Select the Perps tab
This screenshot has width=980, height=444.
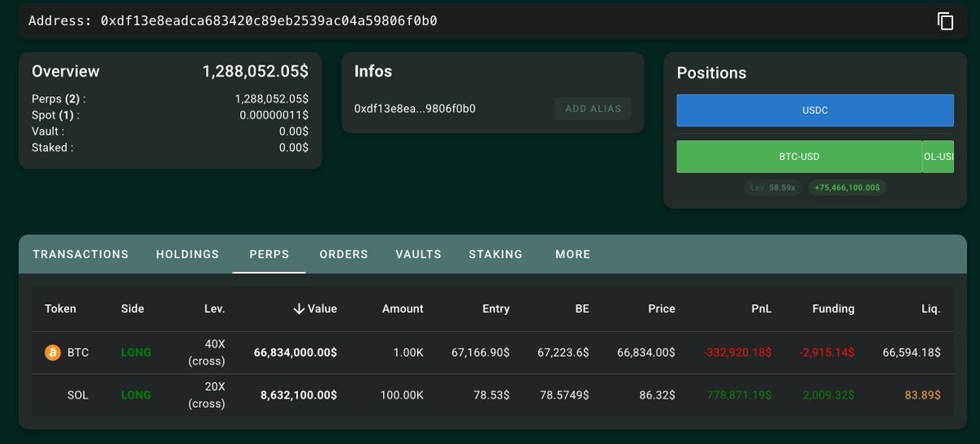click(269, 254)
